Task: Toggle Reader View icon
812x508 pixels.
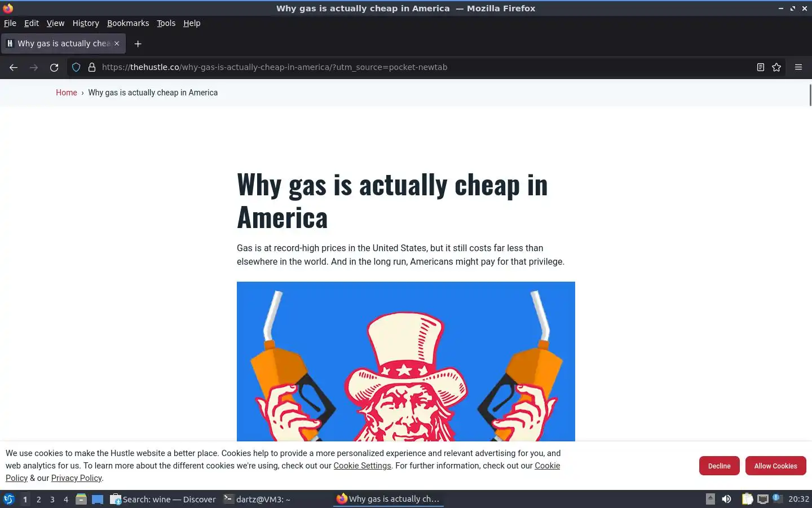Action: [760, 67]
